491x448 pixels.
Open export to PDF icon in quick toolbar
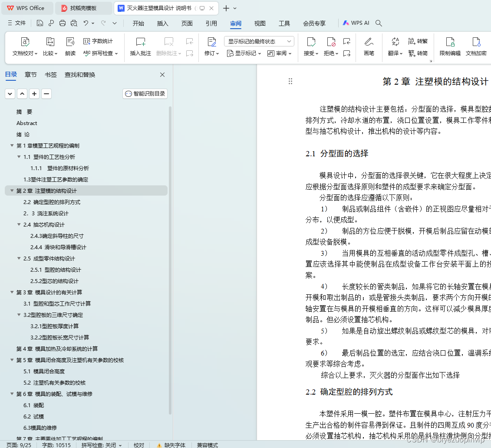click(x=51, y=23)
